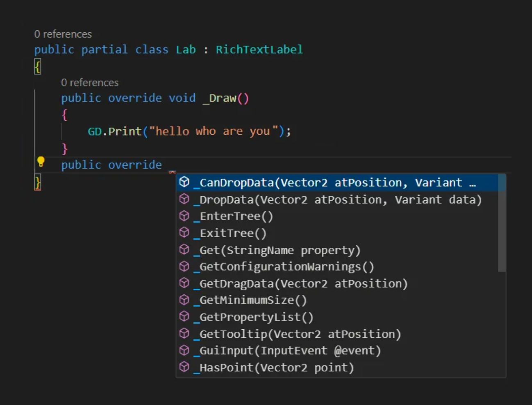The height and width of the screenshot is (405, 532).
Task: Click 'override' keyword on the incomplete line
Action: [x=135, y=165]
